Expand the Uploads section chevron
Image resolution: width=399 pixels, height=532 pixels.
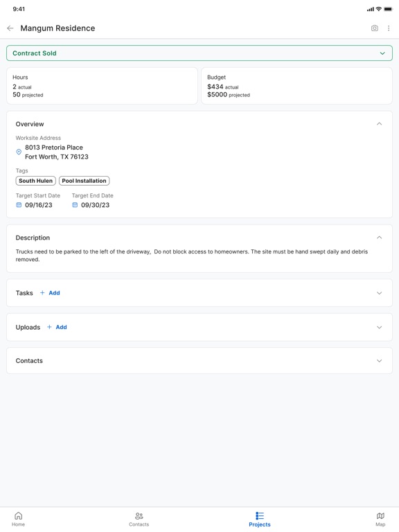380,328
